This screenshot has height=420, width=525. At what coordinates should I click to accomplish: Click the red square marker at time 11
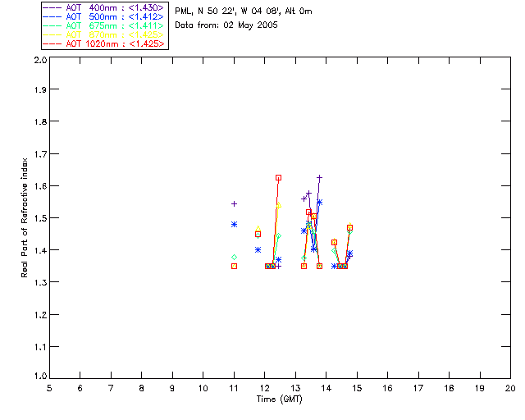coord(234,267)
